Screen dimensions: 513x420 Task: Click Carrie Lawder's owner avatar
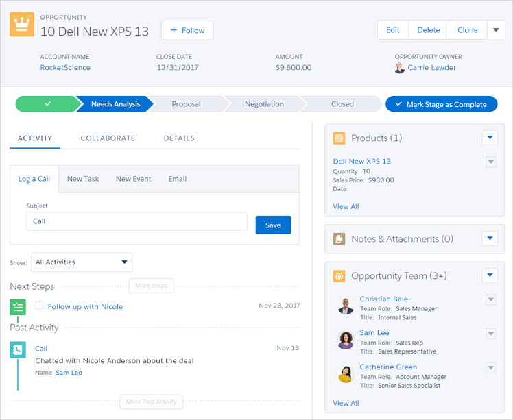pyautogui.click(x=399, y=68)
